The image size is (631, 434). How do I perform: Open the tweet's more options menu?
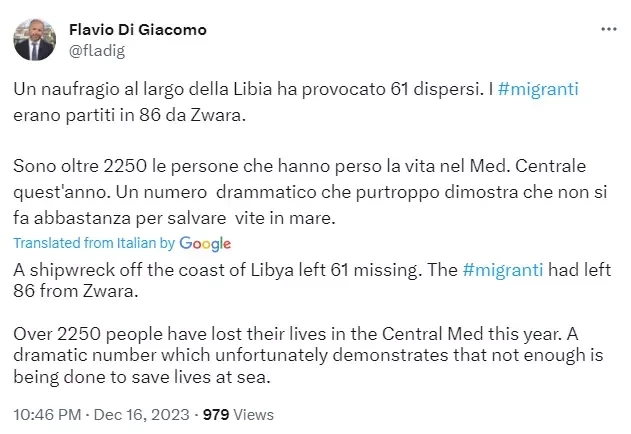608,30
